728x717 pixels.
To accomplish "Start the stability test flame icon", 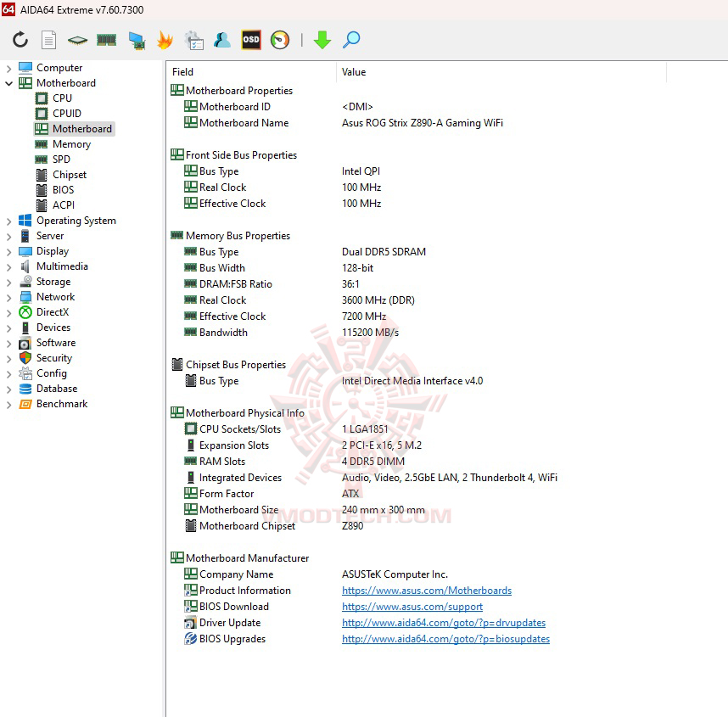I will (x=165, y=40).
